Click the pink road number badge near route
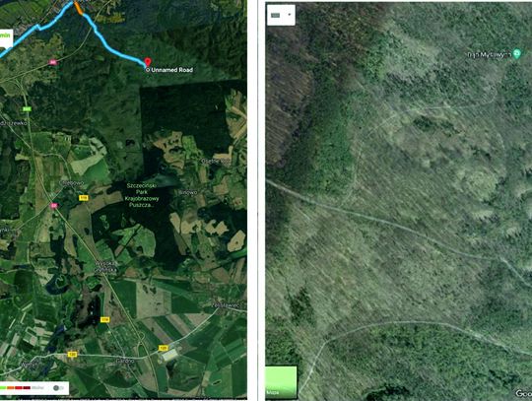This screenshot has height=401, width=532. point(53,62)
